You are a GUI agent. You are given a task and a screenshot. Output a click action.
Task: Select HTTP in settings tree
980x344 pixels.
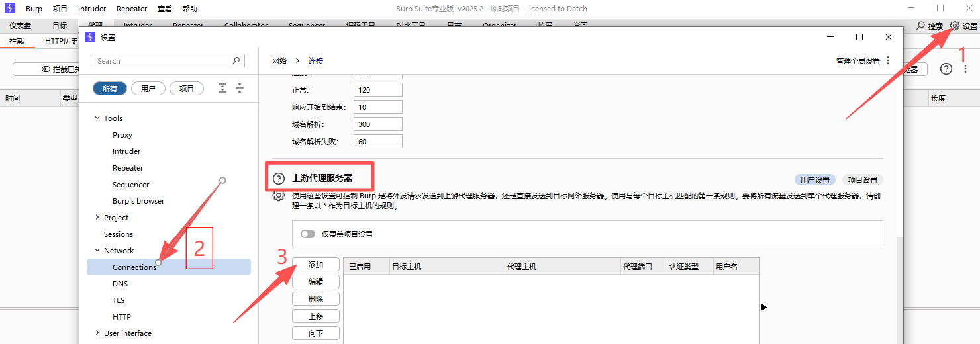pyautogui.click(x=122, y=317)
